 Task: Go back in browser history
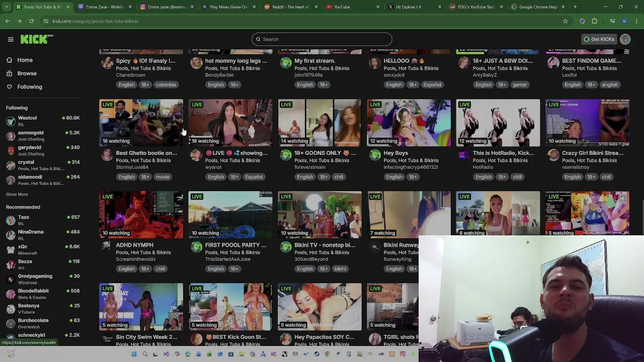coord(7,21)
